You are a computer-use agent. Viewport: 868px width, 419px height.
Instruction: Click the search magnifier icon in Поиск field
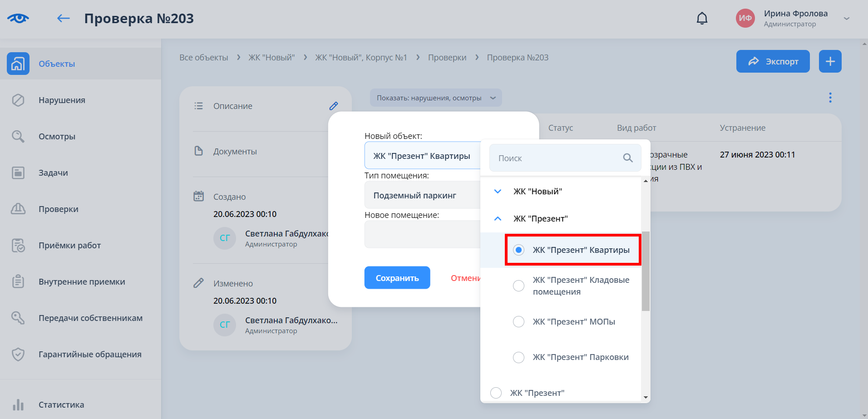tap(628, 158)
